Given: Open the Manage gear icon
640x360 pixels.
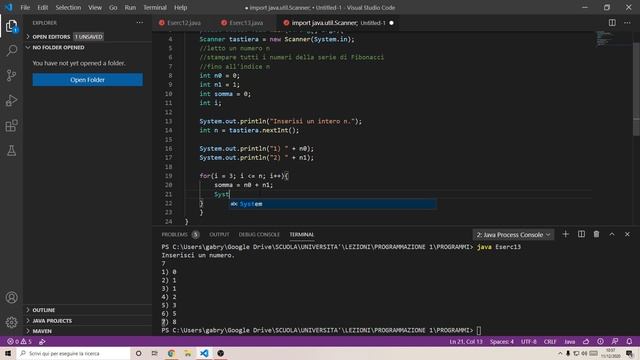Looking at the screenshot, I should 11,322.
